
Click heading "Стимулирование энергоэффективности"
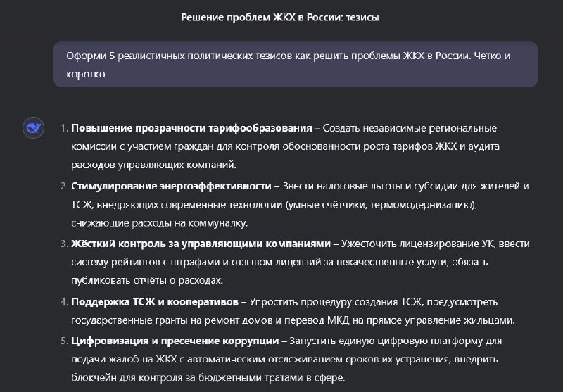pos(171,186)
